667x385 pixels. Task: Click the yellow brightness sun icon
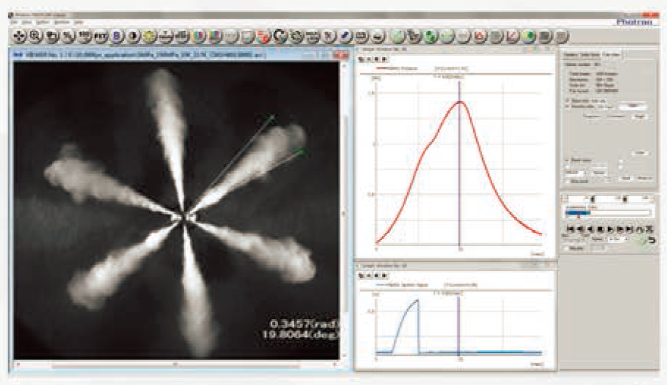pyautogui.click(x=149, y=37)
